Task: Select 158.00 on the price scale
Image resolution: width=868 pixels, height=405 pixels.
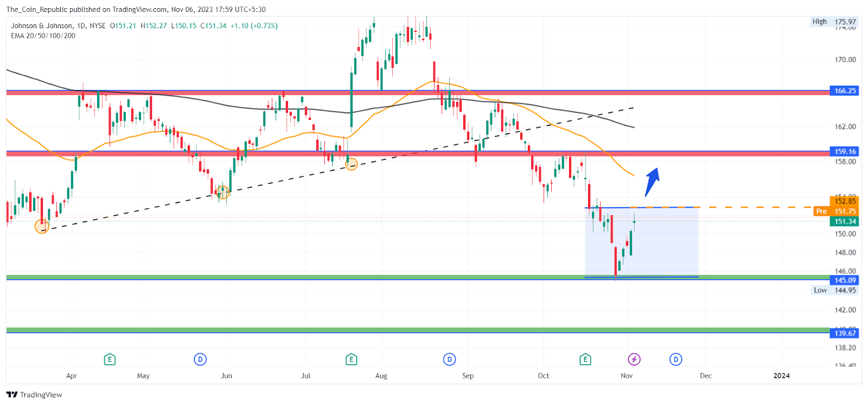Action: pos(845,162)
